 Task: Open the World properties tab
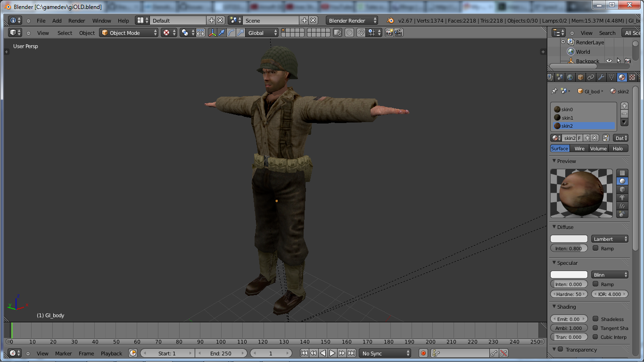pyautogui.click(x=570, y=77)
